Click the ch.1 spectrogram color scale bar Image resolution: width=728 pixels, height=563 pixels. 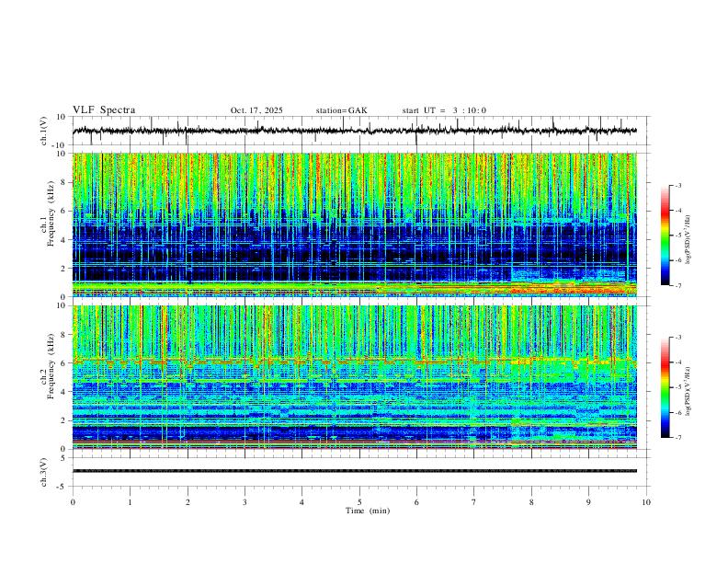pyautogui.click(x=665, y=236)
